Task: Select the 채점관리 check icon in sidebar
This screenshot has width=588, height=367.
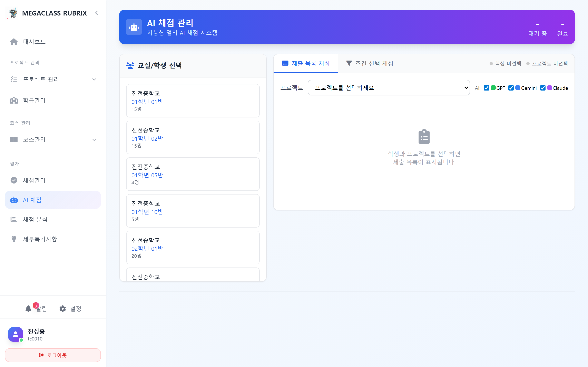Action: 14,180
